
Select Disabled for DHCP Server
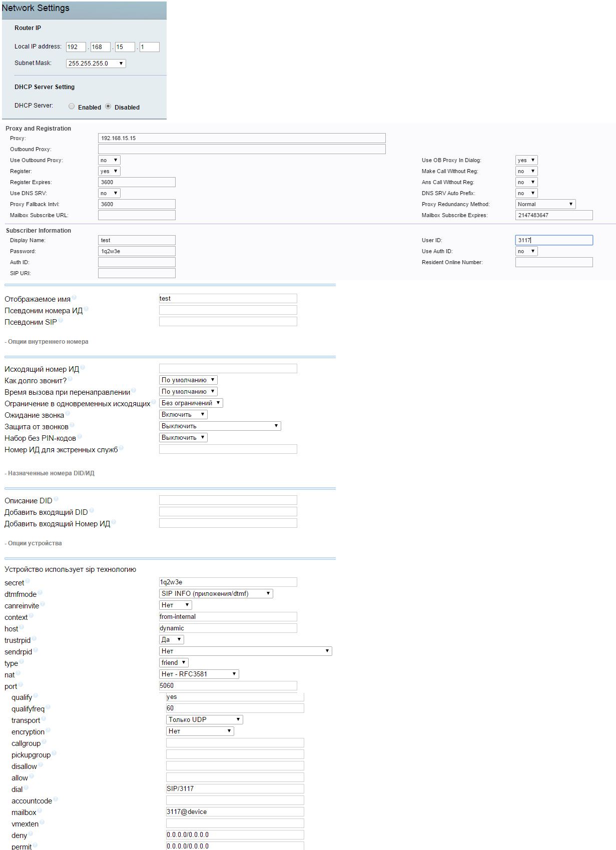pos(108,106)
